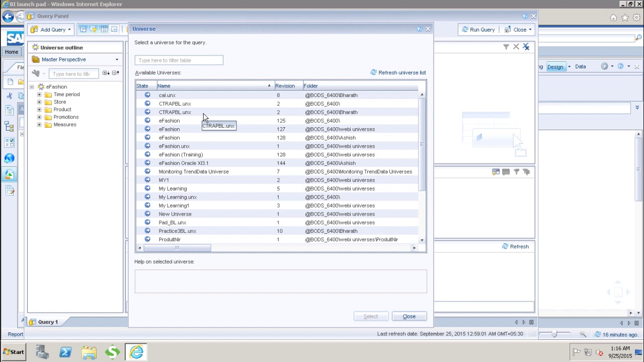Expand the Time period folder

pos(39,95)
